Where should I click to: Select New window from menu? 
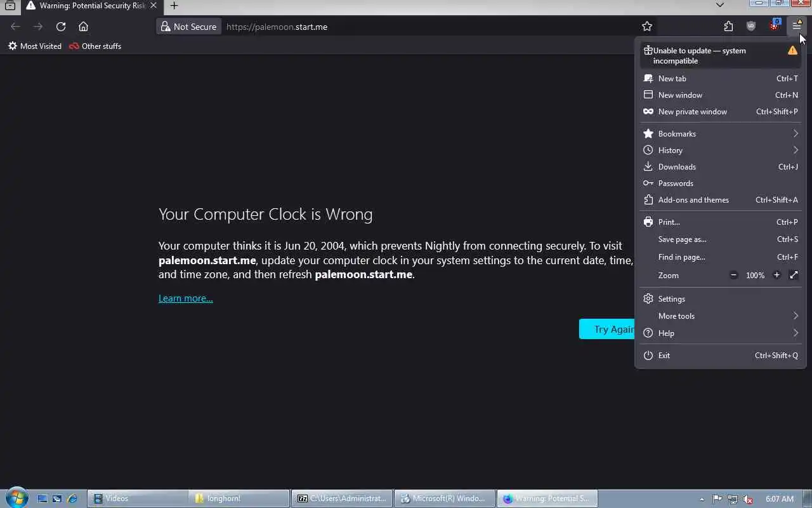pos(721,95)
